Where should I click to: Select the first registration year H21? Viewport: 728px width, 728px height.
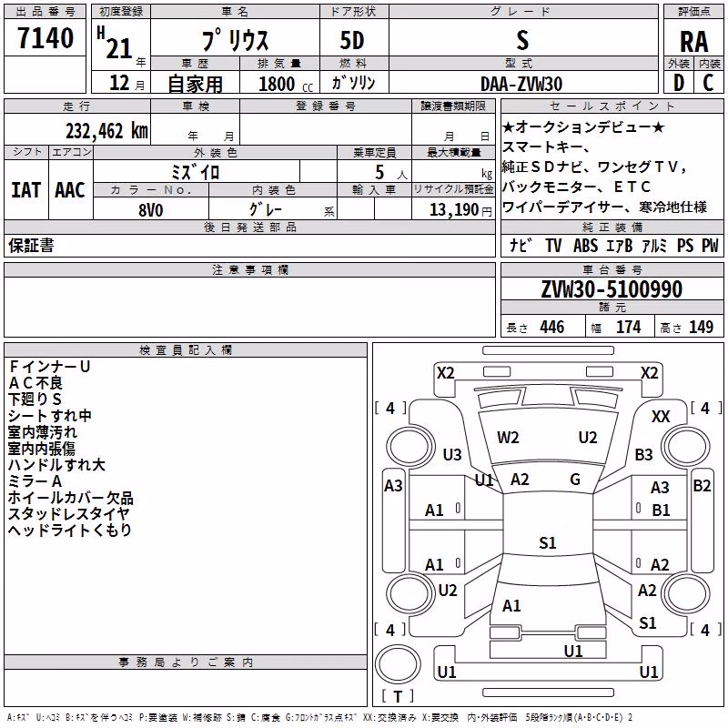[x=115, y=43]
